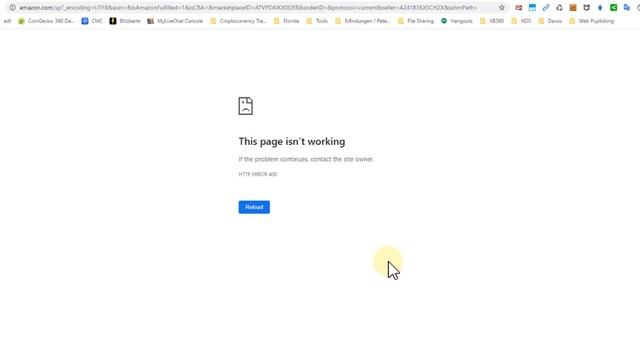Open the Cryptocurrency Tra... bookmarks folder
This screenshot has width=640, height=360.
click(238, 21)
